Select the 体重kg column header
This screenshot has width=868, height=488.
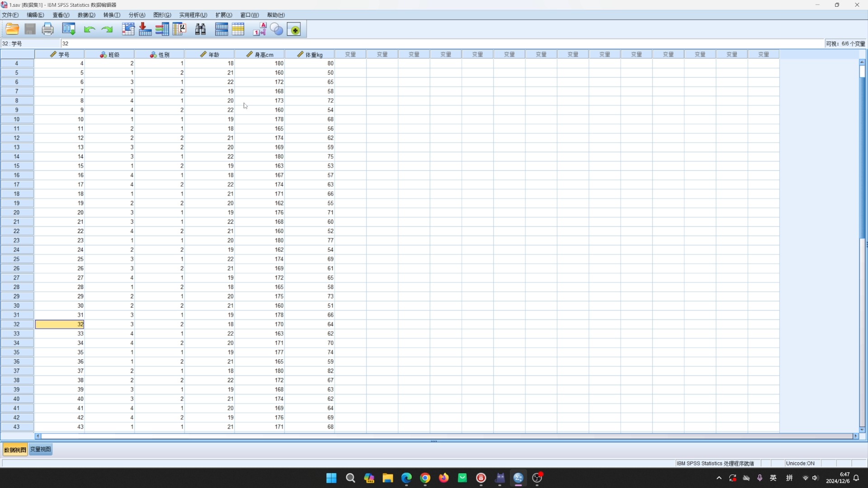[310, 55]
